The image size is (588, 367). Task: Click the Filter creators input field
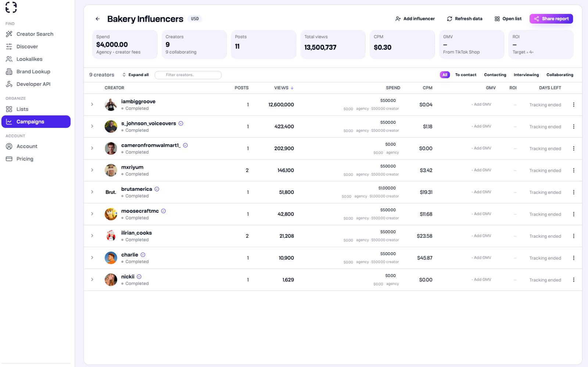(188, 75)
